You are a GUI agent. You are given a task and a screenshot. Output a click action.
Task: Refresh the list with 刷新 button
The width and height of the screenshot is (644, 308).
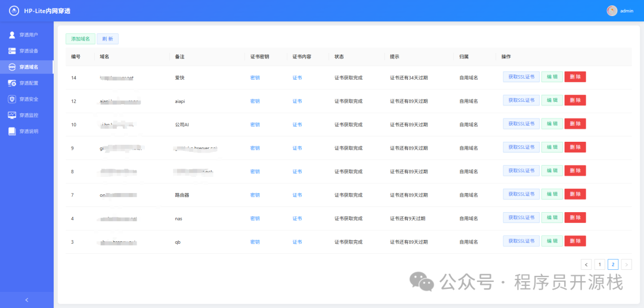108,39
